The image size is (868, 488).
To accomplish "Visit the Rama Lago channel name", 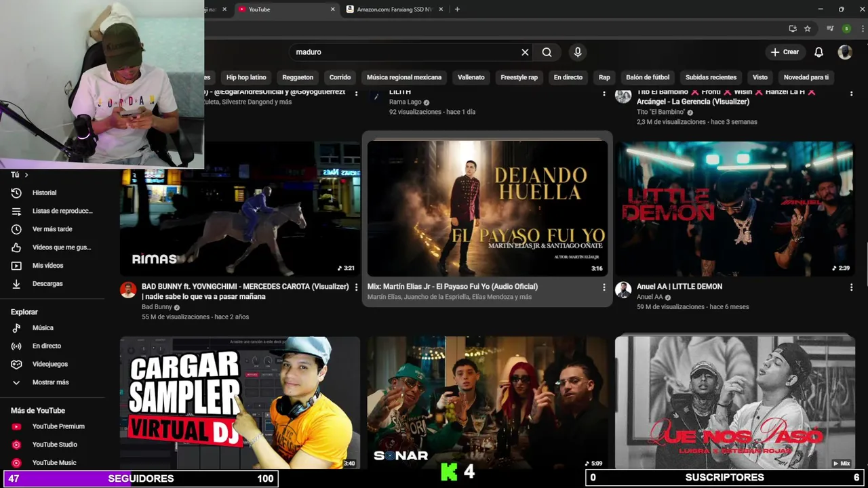I will click(405, 102).
